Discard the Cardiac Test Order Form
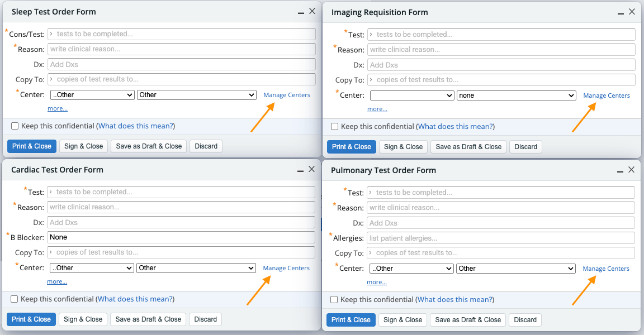Viewport: 644px width, 335px height. (205, 319)
